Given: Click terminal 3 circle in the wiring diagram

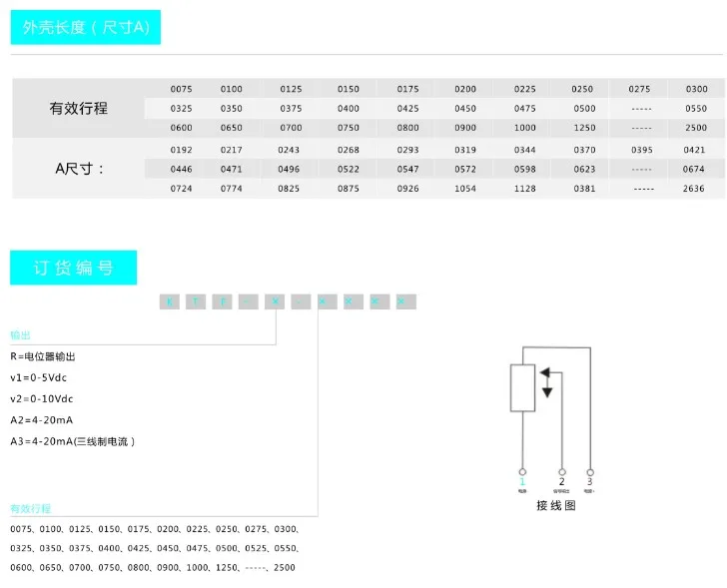Looking at the screenshot, I should click(x=590, y=472).
